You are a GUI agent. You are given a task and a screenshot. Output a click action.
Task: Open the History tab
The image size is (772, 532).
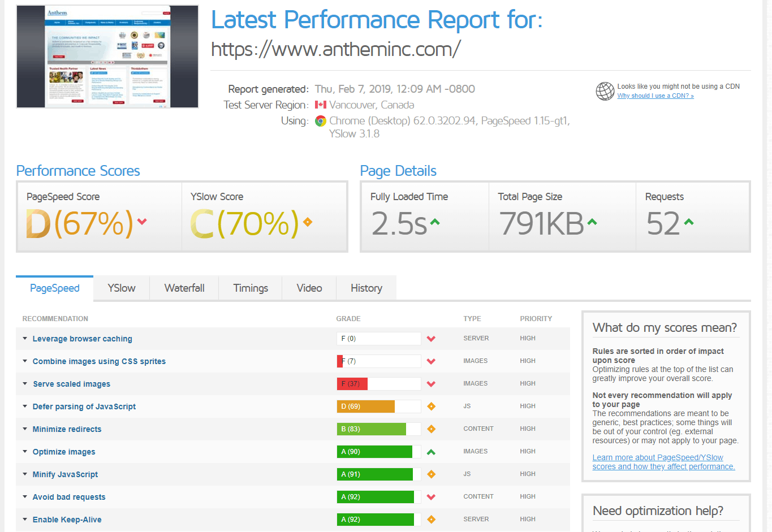click(366, 288)
